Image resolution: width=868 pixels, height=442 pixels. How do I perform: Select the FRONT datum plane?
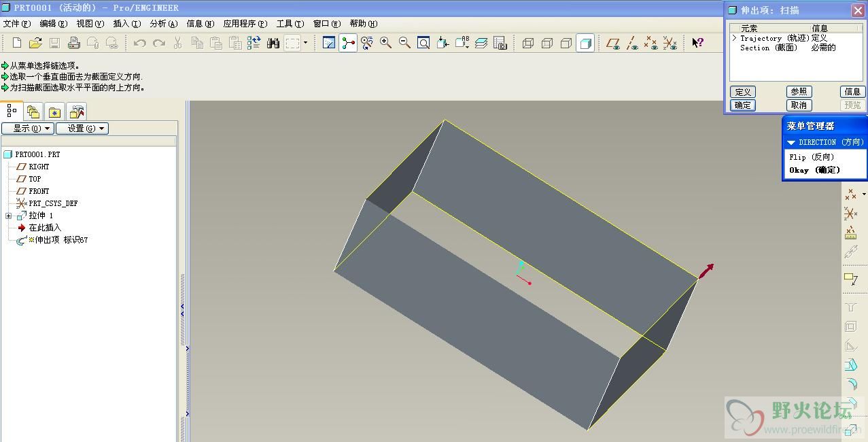(39, 191)
